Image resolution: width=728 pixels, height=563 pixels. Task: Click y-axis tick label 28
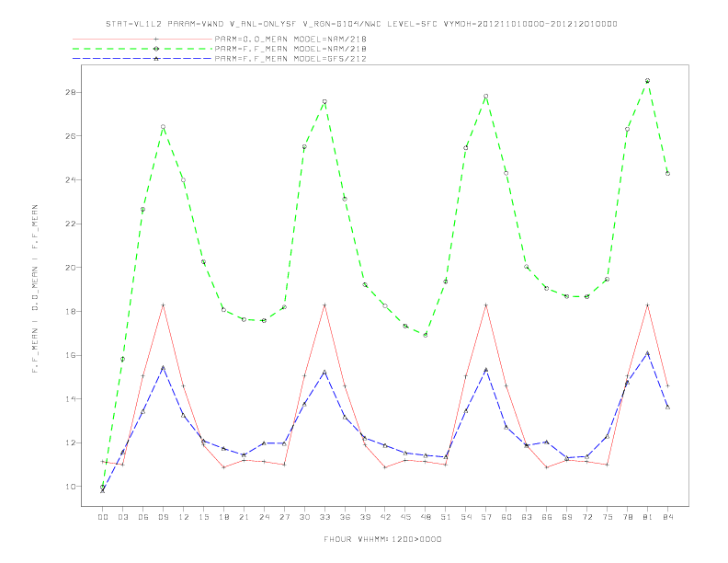click(70, 92)
